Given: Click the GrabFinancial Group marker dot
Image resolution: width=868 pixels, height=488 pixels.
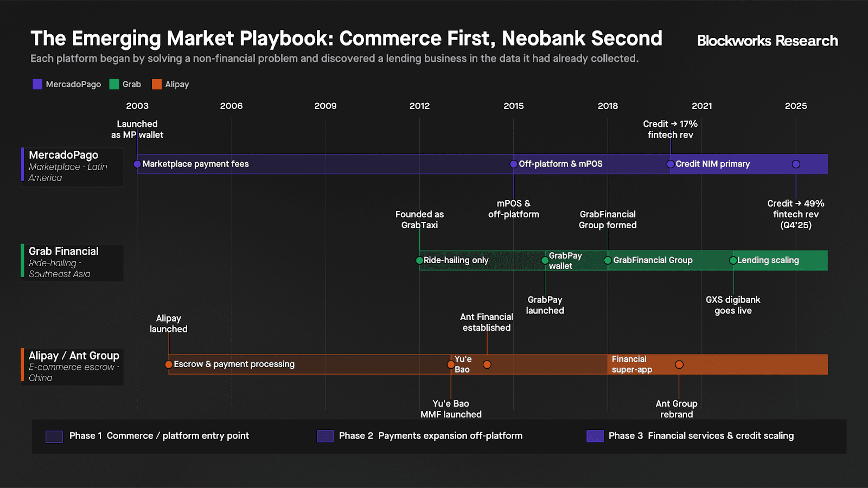Looking at the screenshot, I should (608, 260).
